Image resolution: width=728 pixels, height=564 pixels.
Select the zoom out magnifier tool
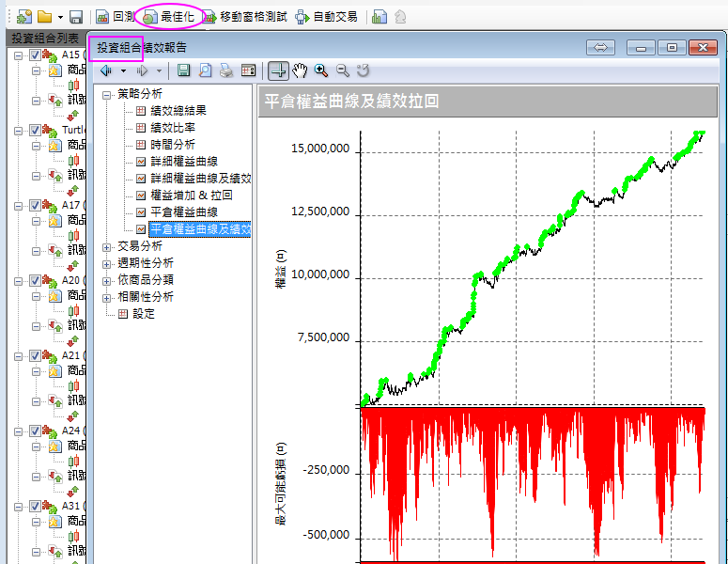[x=342, y=70]
